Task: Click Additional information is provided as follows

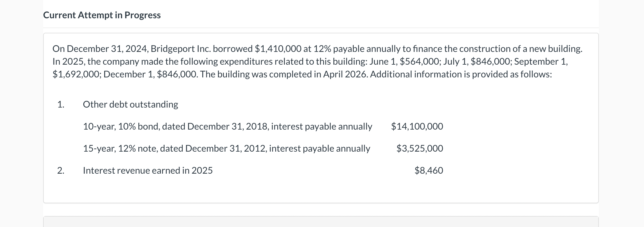Action: [461, 74]
